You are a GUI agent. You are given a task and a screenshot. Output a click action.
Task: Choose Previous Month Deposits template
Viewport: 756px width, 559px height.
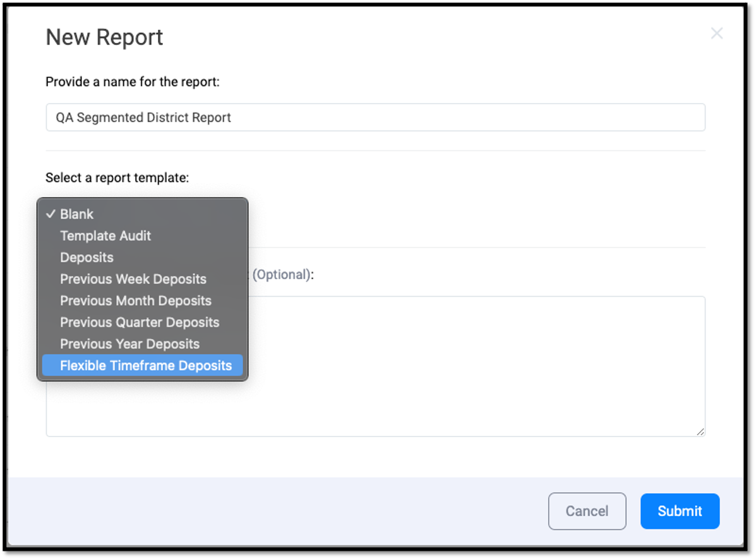[135, 301]
